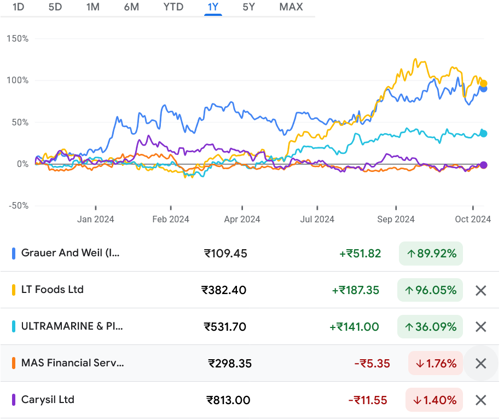The width and height of the screenshot is (504, 420).
Task: Select the 5Y time range tab
Action: [248, 7]
